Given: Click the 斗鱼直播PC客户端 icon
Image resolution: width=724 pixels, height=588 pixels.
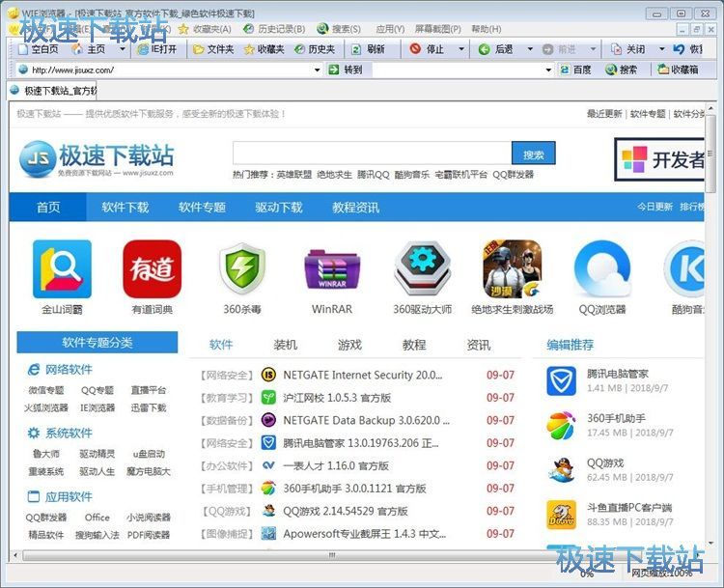Looking at the screenshot, I should click(x=562, y=515).
